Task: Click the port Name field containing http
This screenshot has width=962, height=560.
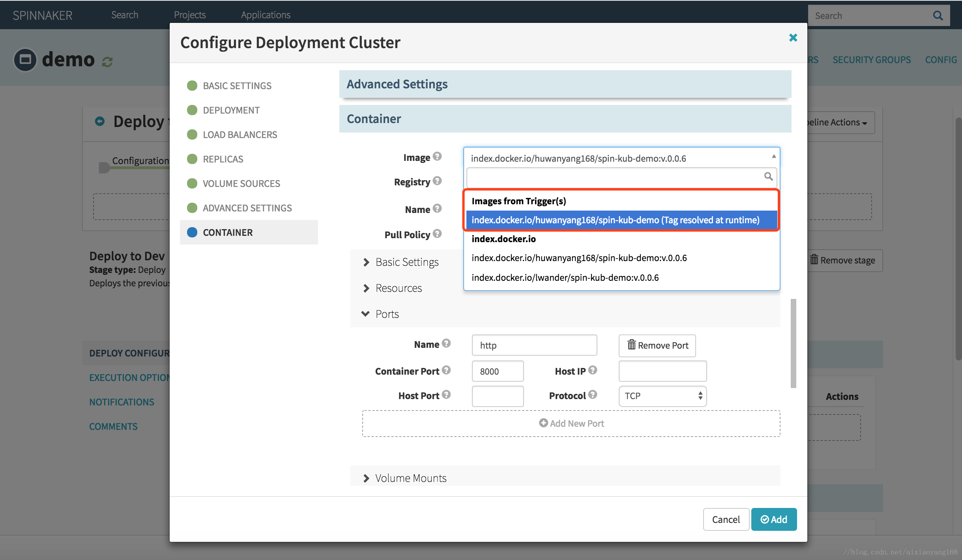Action: (x=534, y=345)
